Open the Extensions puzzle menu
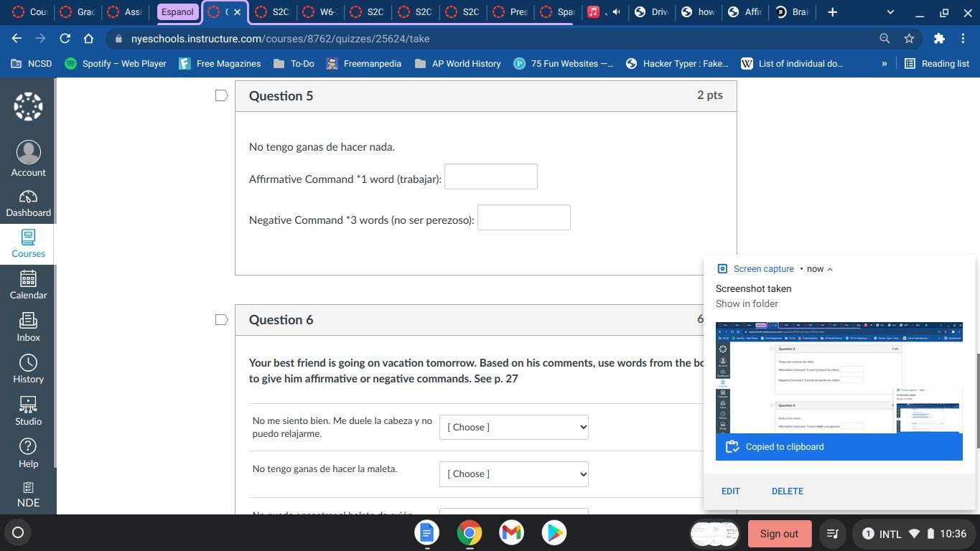 point(939,39)
